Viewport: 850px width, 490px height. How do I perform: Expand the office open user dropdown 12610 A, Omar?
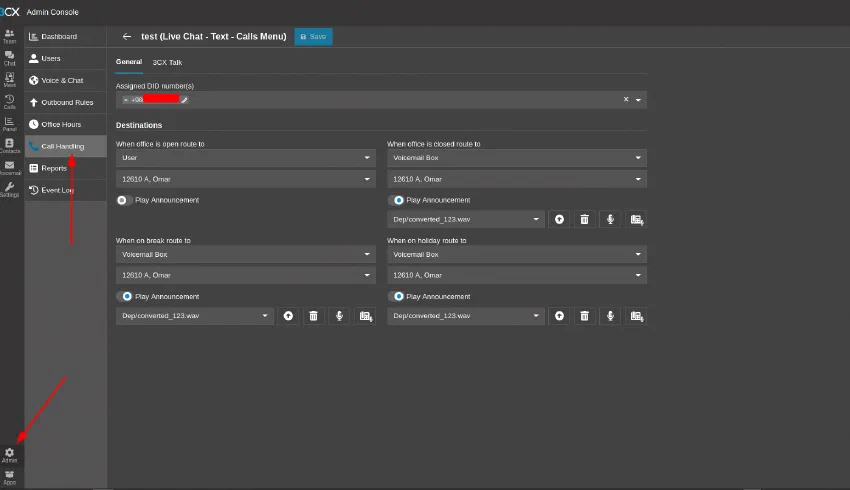point(246,179)
